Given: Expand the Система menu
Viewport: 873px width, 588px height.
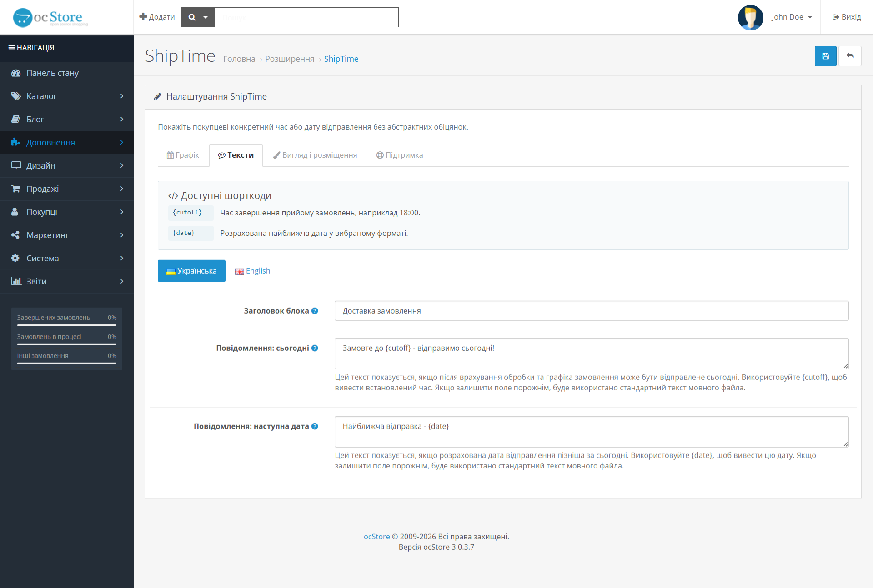Looking at the screenshot, I should [x=67, y=259].
